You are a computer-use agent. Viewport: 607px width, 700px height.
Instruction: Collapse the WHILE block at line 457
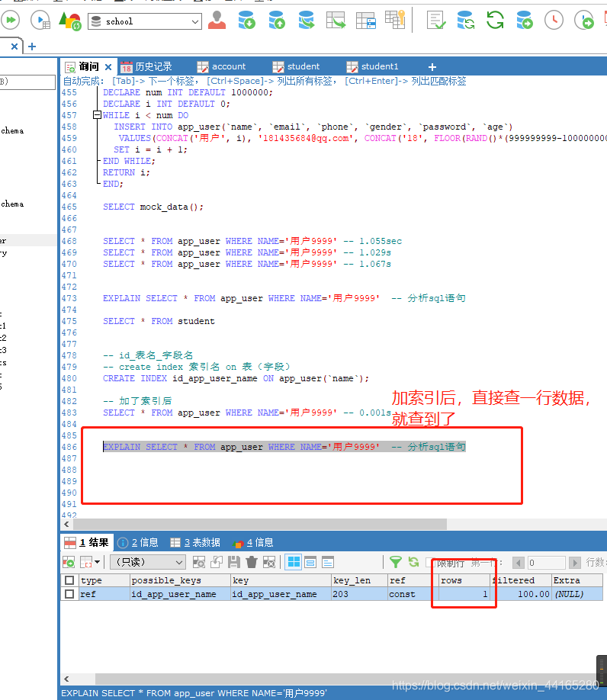pos(97,115)
